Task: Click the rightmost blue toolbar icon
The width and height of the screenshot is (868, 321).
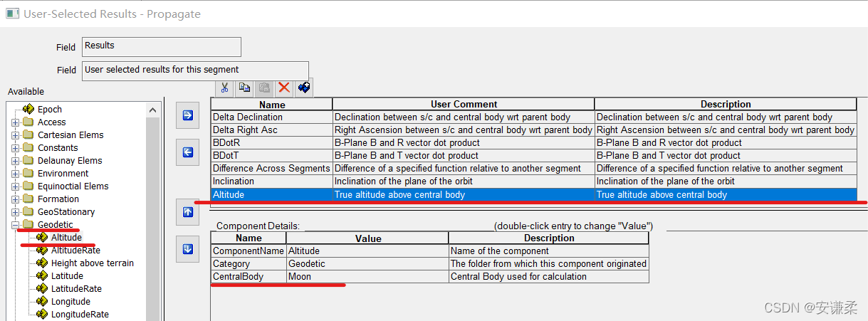Action: pos(304,88)
